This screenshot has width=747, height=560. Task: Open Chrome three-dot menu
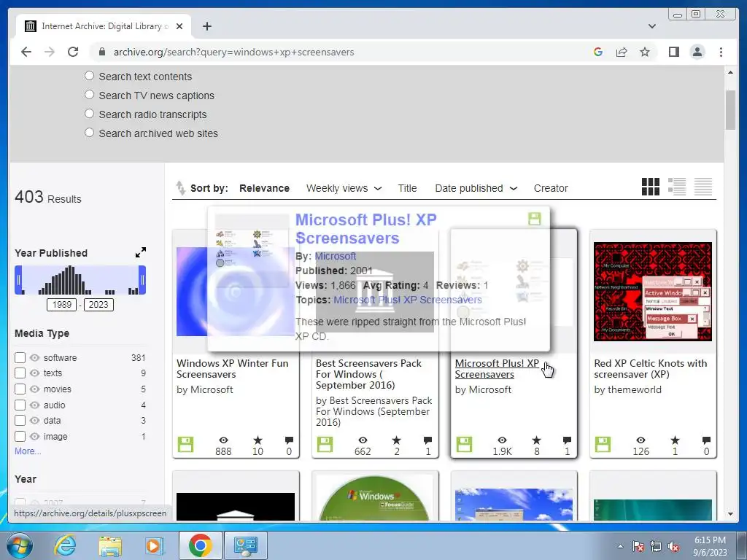(721, 52)
